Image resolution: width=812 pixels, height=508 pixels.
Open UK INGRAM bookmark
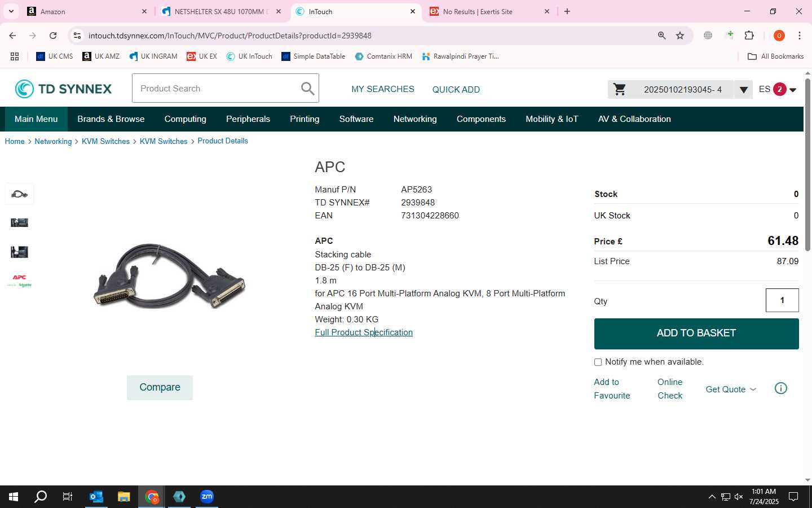click(153, 56)
